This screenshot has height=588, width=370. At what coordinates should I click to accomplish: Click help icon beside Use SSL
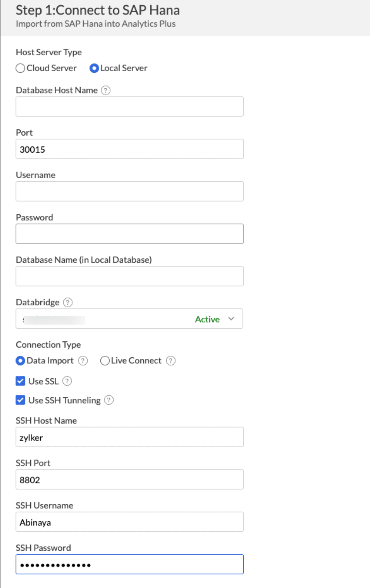pos(67,381)
